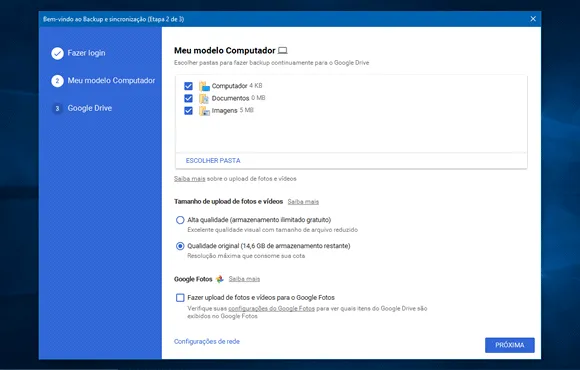
Task: Click the step 2 circle icon
Action: pos(57,81)
